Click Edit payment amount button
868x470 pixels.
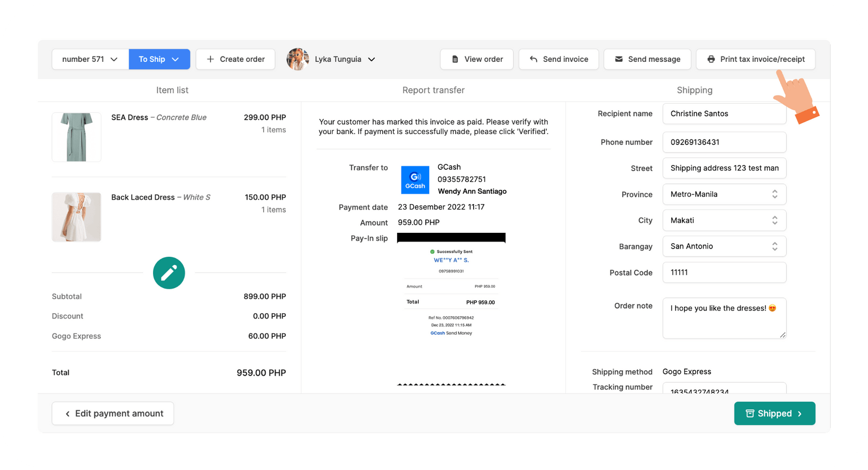[113, 414]
